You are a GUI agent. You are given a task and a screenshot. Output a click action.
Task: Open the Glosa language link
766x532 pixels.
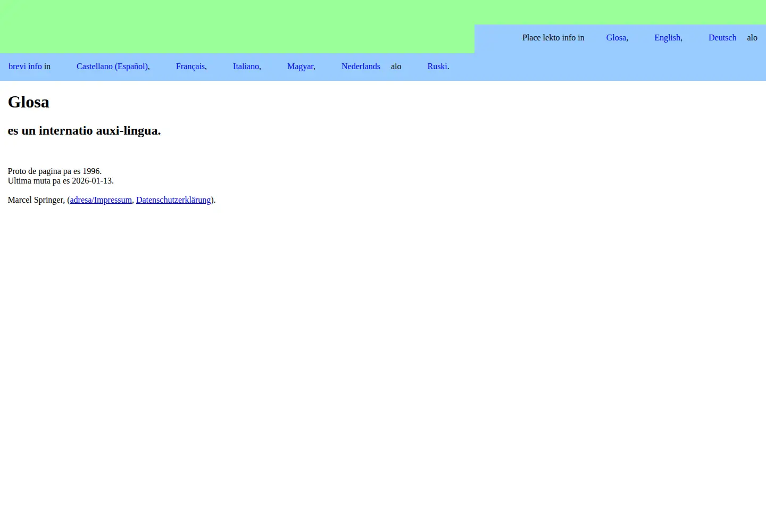(617, 38)
